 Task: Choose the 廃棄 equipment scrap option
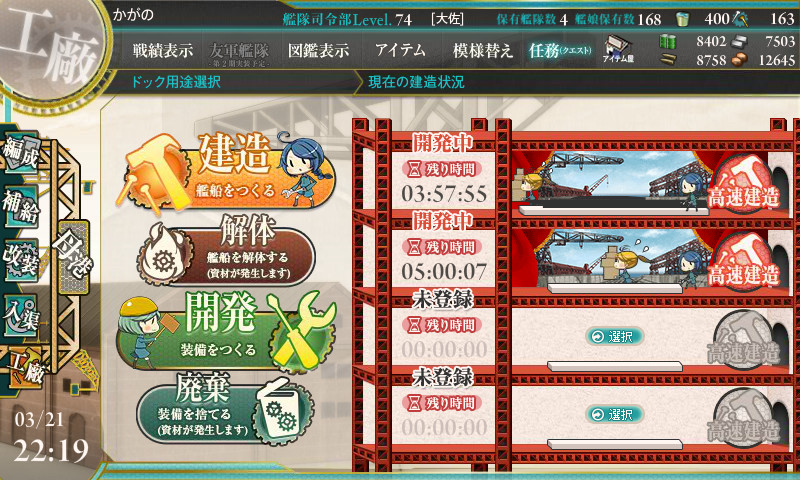point(225,409)
